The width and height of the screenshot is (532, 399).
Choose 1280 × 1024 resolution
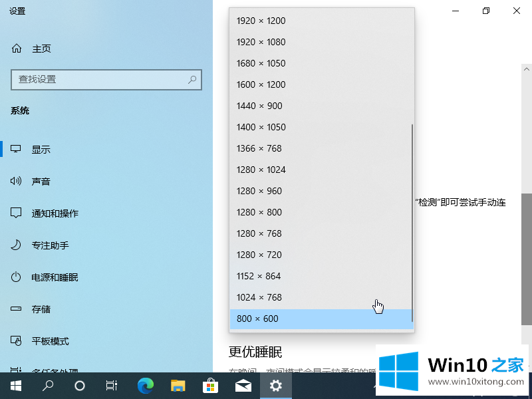coord(321,170)
